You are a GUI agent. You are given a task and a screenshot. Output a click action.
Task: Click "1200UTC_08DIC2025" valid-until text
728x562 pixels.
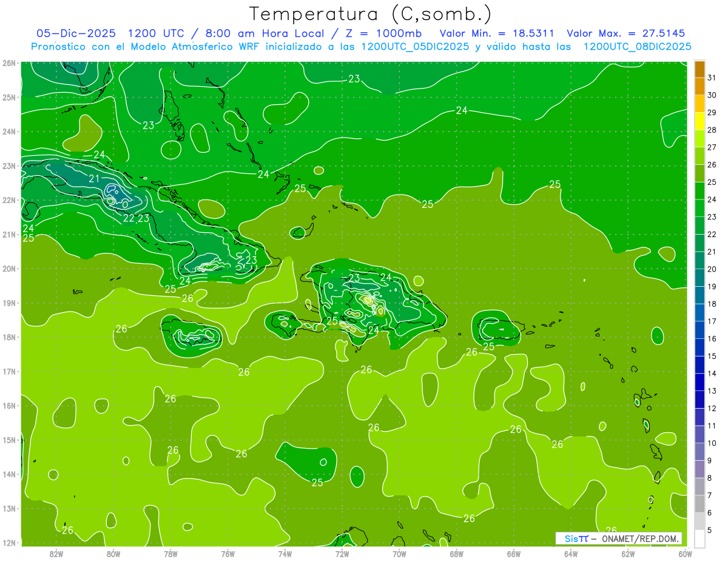click(x=637, y=46)
